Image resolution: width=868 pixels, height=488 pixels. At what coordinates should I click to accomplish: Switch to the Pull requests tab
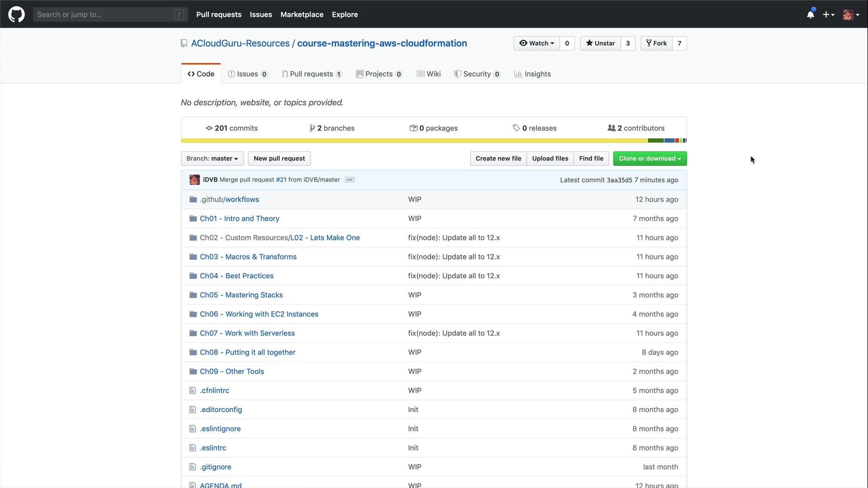[x=311, y=74]
